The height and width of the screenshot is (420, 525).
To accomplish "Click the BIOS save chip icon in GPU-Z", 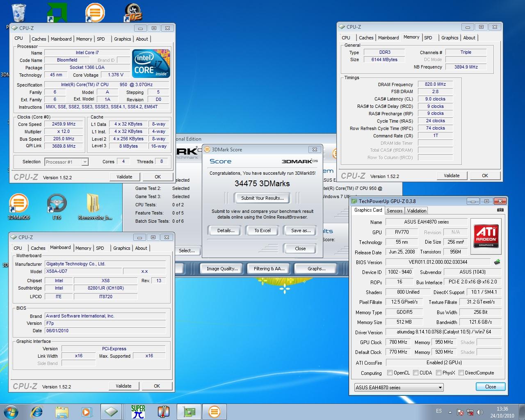I will click(497, 262).
